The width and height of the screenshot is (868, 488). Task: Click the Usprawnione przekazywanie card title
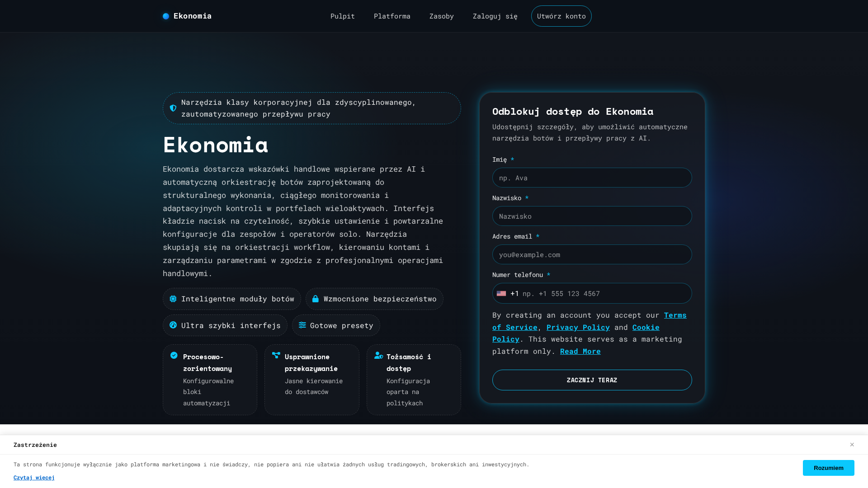311,362
